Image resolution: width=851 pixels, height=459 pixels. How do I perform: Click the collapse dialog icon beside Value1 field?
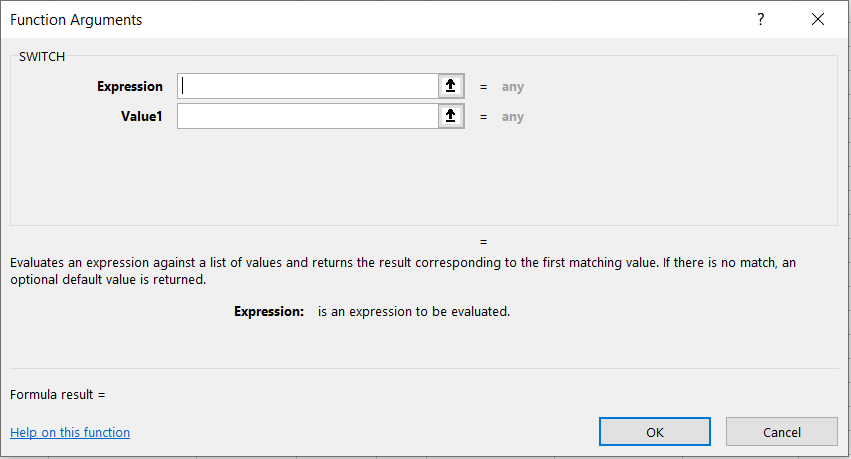click(x=451, y=117)
